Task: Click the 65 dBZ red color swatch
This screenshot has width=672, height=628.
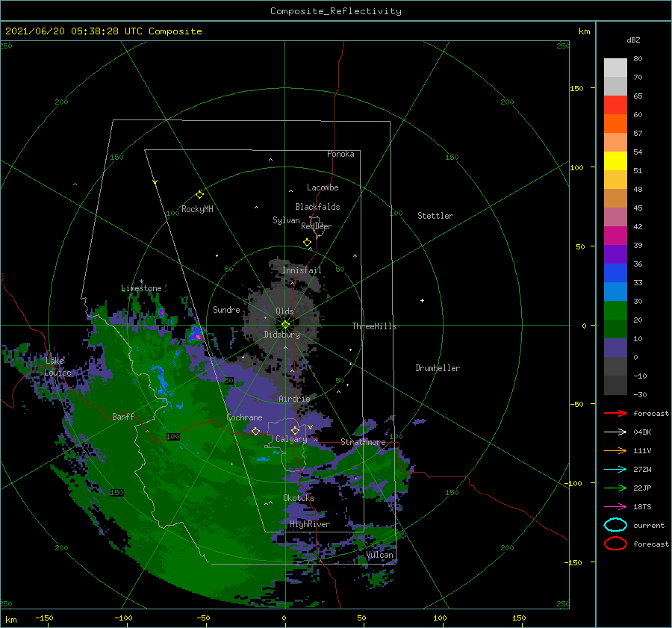Action: point(615,105)
